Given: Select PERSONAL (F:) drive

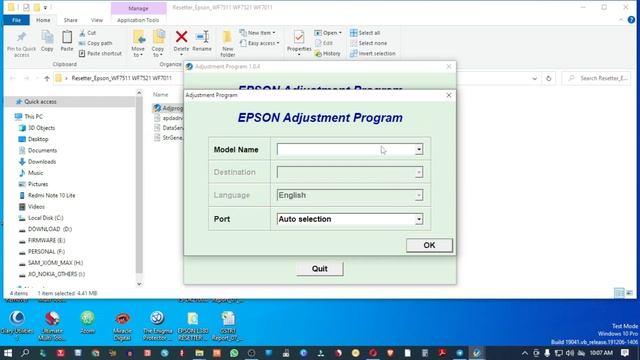Looking at the screenshot, I should pyautogui.click(x=46, y=251).
